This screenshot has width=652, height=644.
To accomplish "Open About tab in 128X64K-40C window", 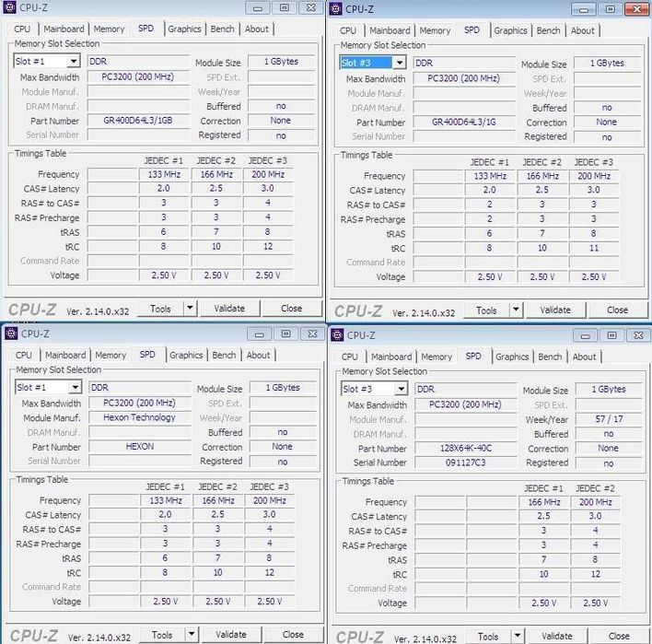I will pos(584,357).
